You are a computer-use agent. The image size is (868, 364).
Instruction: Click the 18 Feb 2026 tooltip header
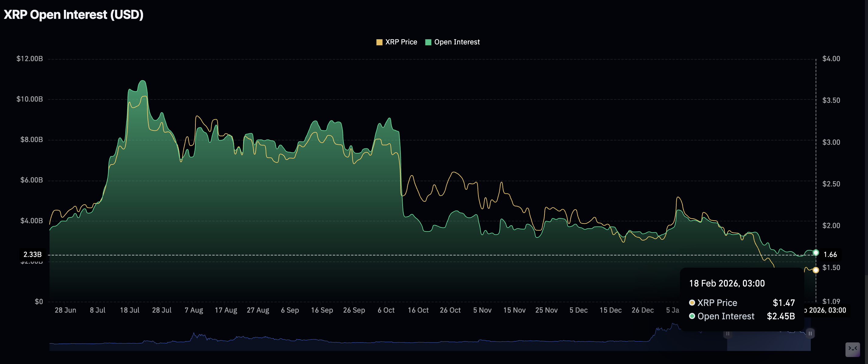(727, 283)
